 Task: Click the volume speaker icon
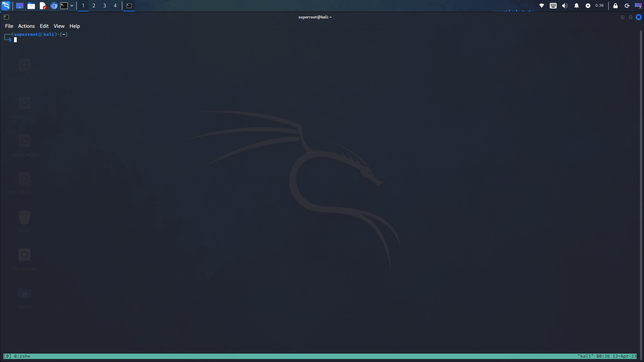[x=565, y=6]
